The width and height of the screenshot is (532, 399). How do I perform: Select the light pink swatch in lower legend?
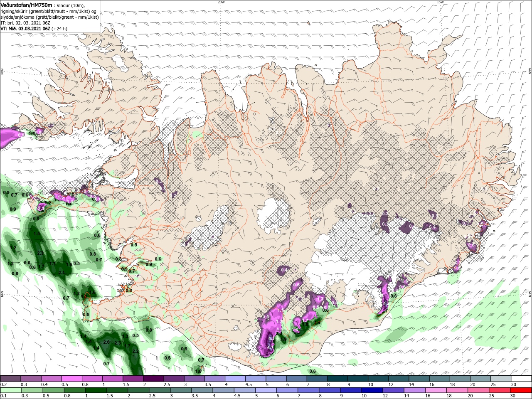click(436, 390)
